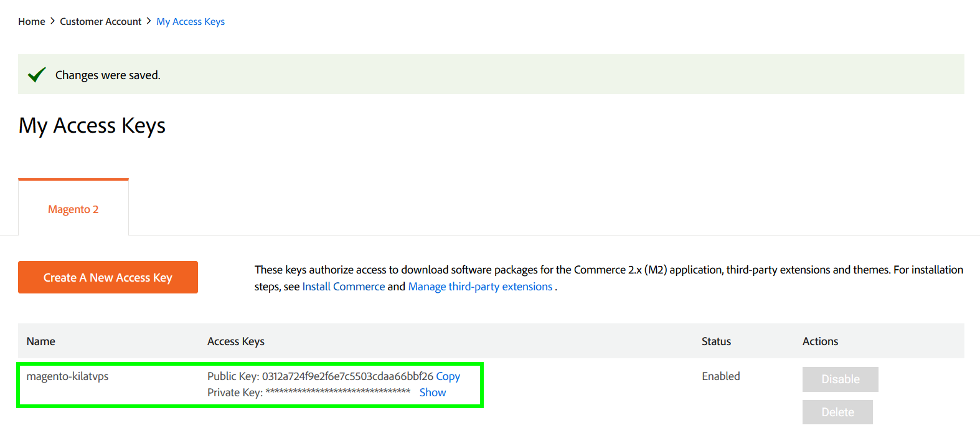Viewport: 980px width, 438px height.
Task: Click the Access Keys column header
Action: tap(236, 341)
